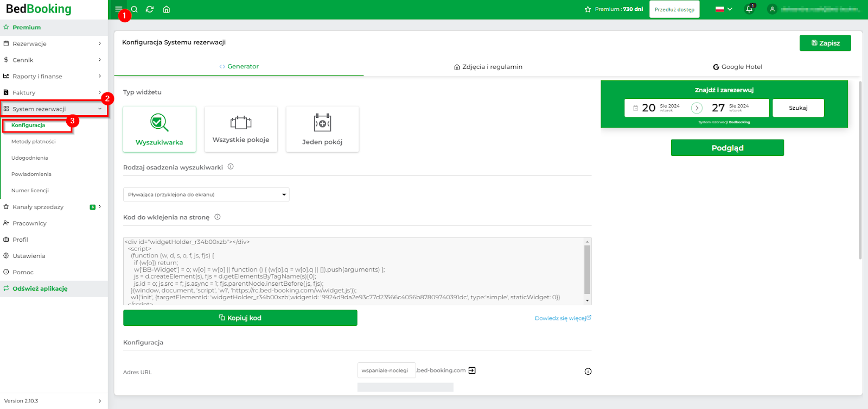Viewport: 868px width, 409px height.
Task: Open the user account avatar icon
Action: [x=772, y=9]
